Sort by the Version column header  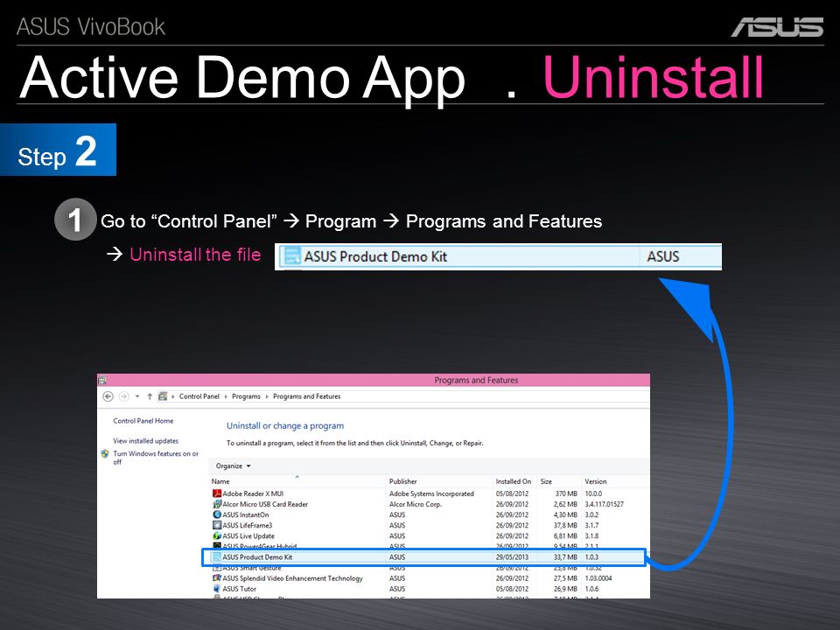pyautogui.click(x=595, y=481)
